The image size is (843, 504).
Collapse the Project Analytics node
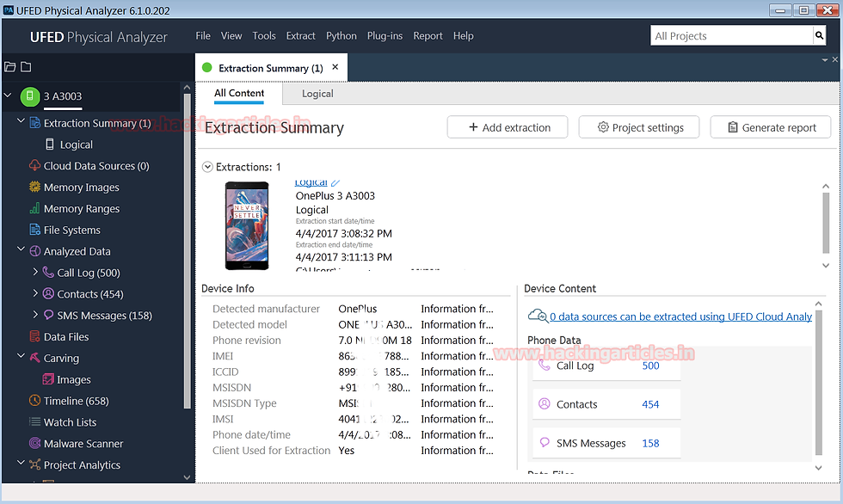[21, 462]
